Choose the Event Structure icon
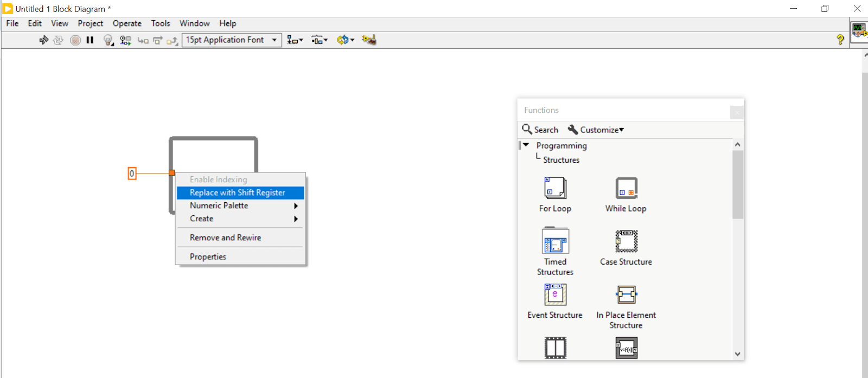The image size is (868, 378). click(555, 294)
